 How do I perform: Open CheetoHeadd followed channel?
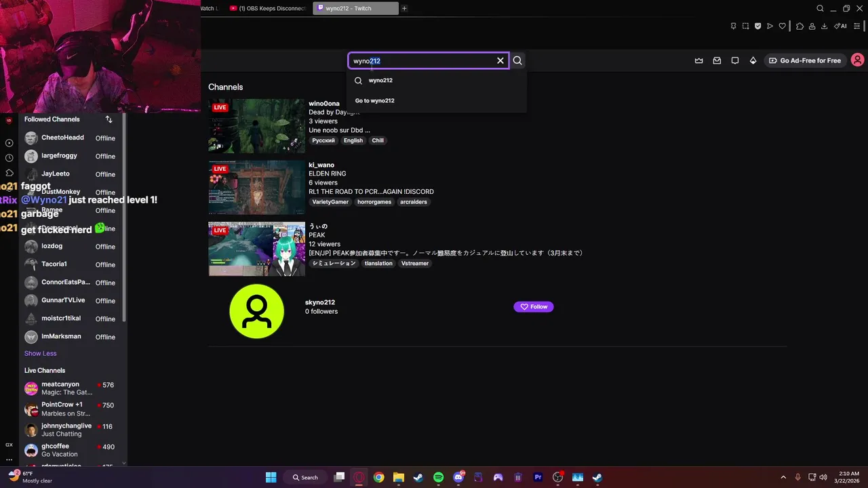click(x=70, y=138)
